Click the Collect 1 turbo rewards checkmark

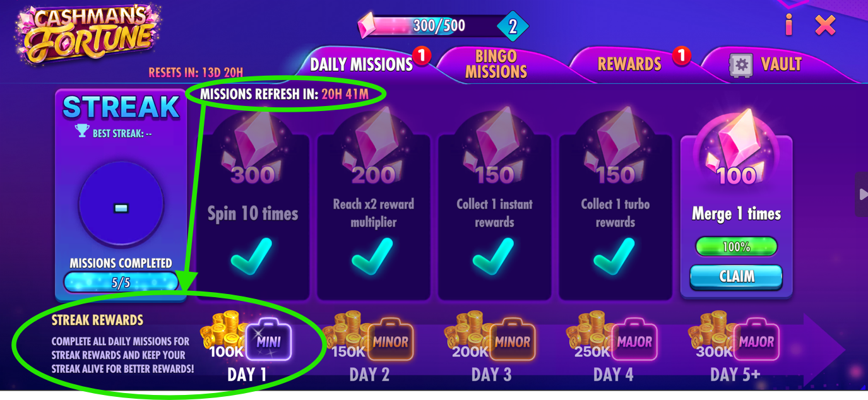[615, 256]
